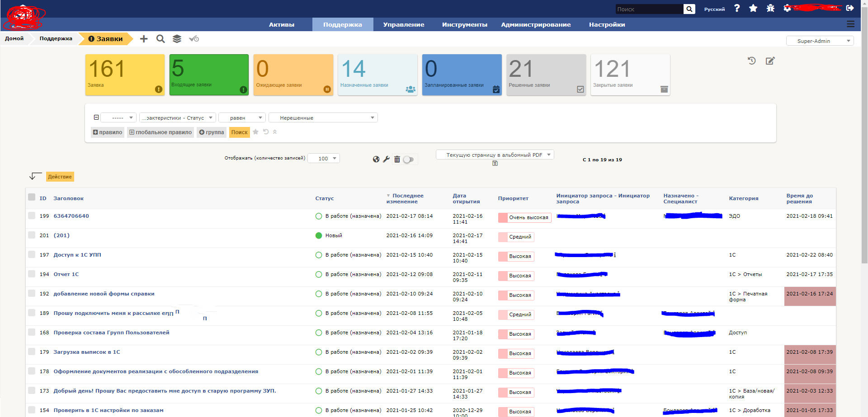This screenshot has width=868, height=417.
Task: Add 'глобальное правило' button
Action: coord(160,132)
